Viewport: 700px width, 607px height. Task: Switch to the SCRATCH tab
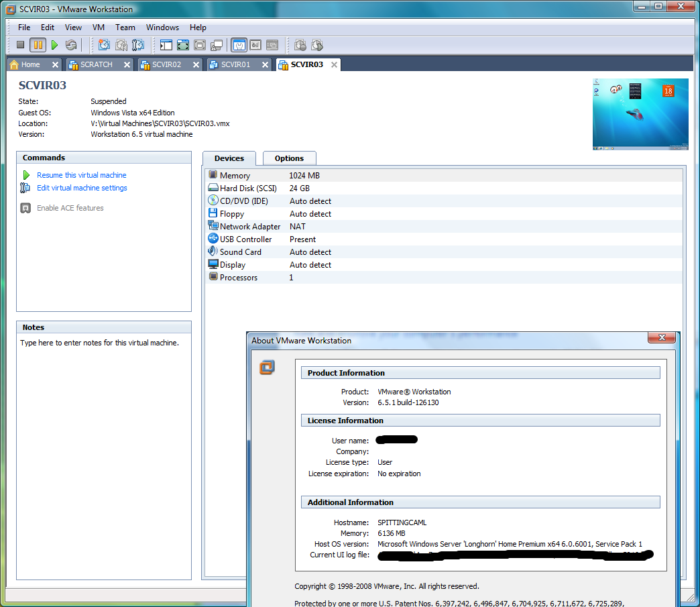96,65
